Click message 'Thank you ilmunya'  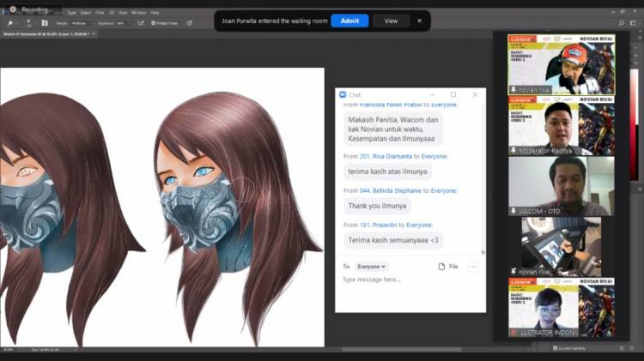pyautogui.click(x=377, y=206)
